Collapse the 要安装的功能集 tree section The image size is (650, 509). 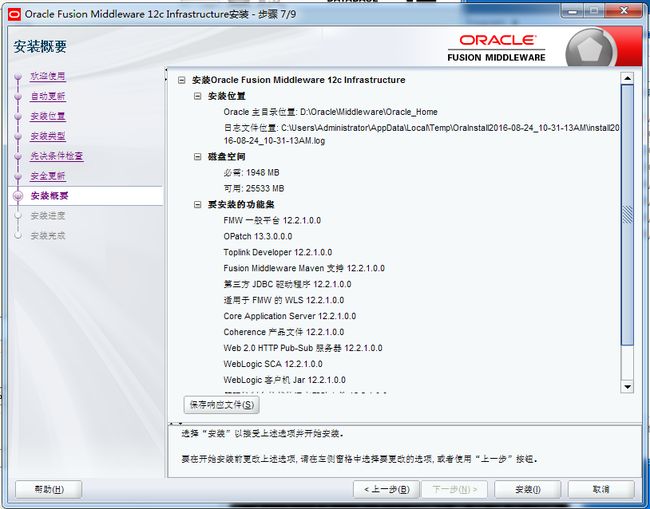pyautogui.click(x=198, y=204)
